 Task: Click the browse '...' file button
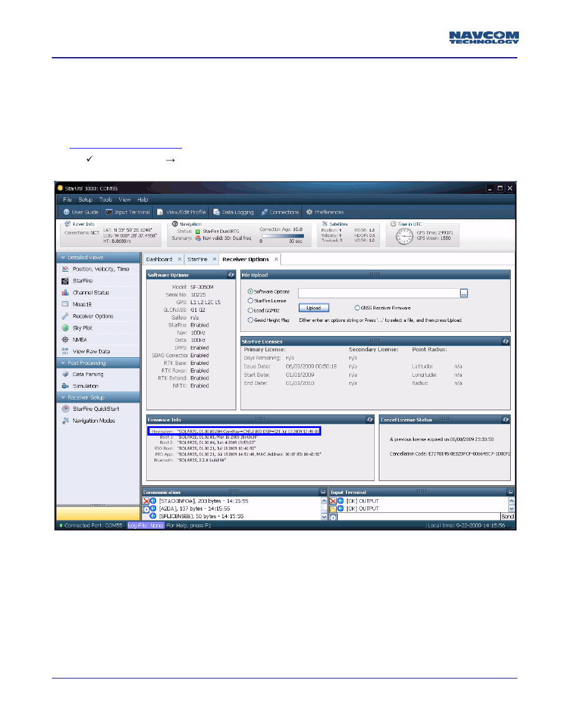pos(464,293)
